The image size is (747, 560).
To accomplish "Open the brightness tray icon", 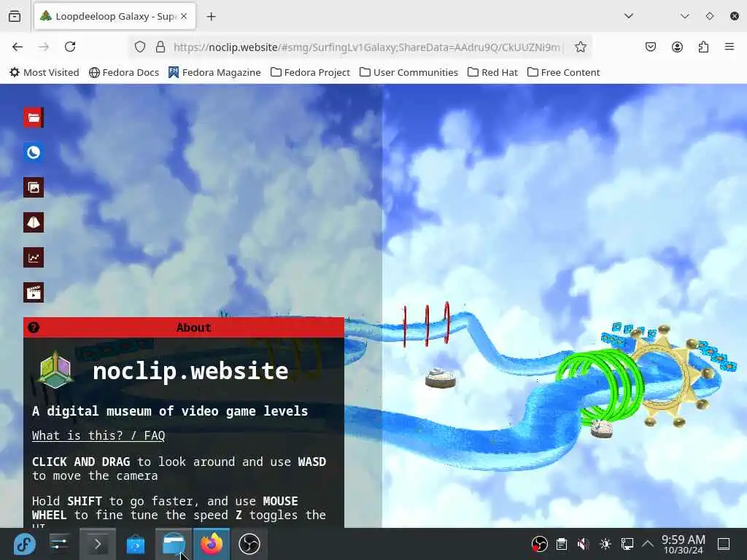I will [x=605, y=544].
